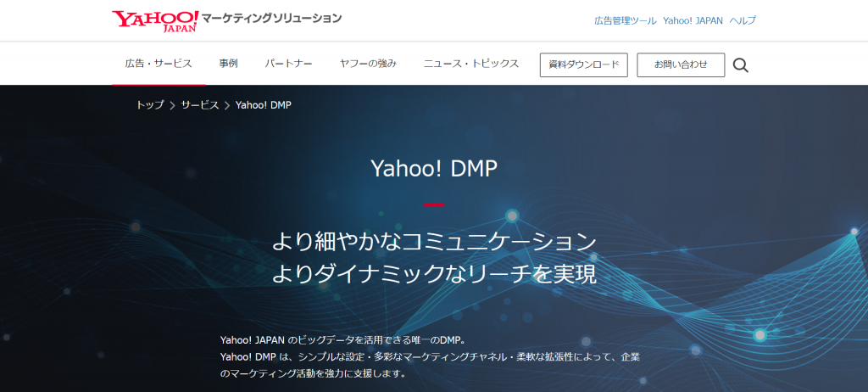868x392 pixels.
Task: Click よりダイナミックなリーチを実現 headline
Action: coord(435,274)
